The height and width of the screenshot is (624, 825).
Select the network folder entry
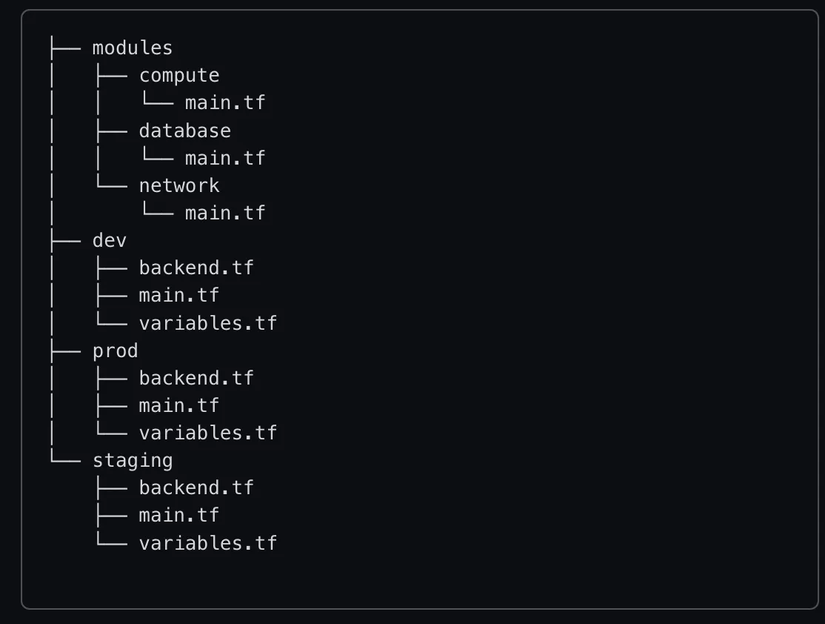pyautogui.click(x=179, y=185)
